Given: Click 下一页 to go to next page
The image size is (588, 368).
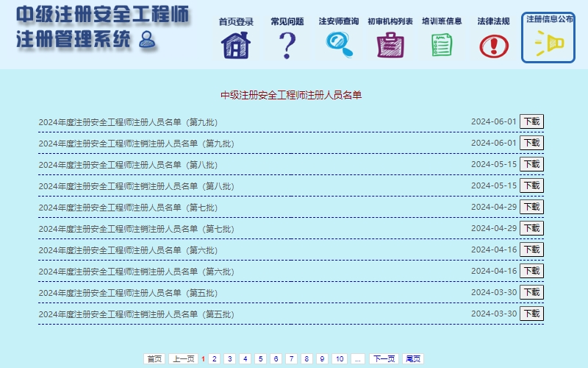Looking at the screenshot, I should pos(383,359).
